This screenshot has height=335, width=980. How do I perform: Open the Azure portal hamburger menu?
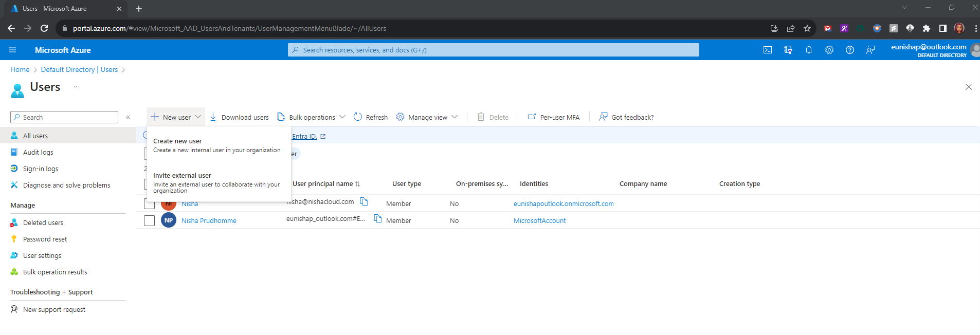[x=12, y=50]
